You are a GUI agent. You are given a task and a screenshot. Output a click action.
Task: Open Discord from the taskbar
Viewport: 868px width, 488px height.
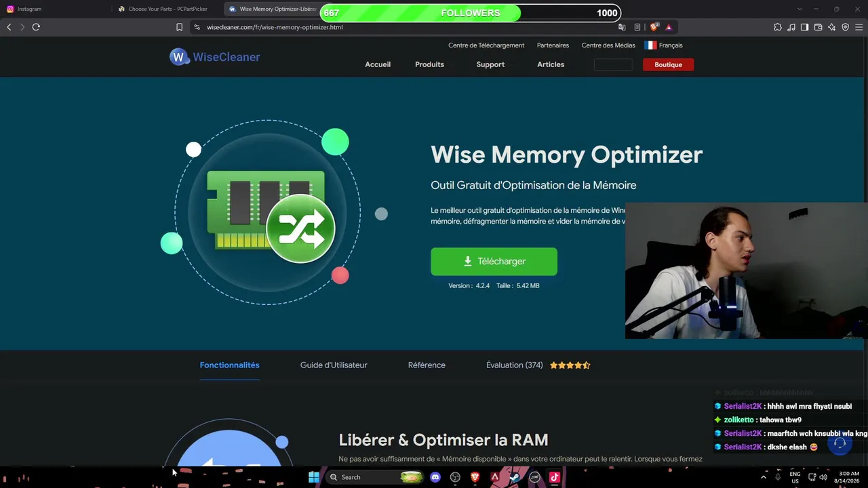pyautogui.click(x=435, y=477)
